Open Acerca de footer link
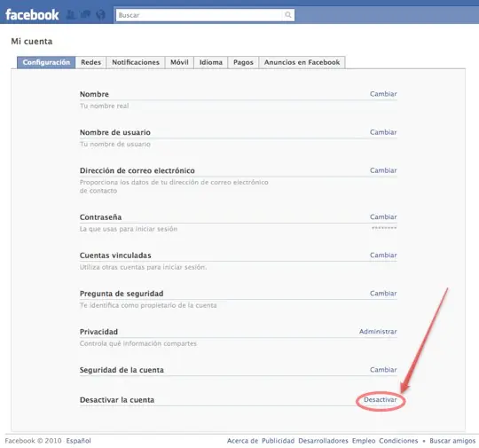Viewport: 479px width, 448px height. pyautogui.click(x=242, y=441)
